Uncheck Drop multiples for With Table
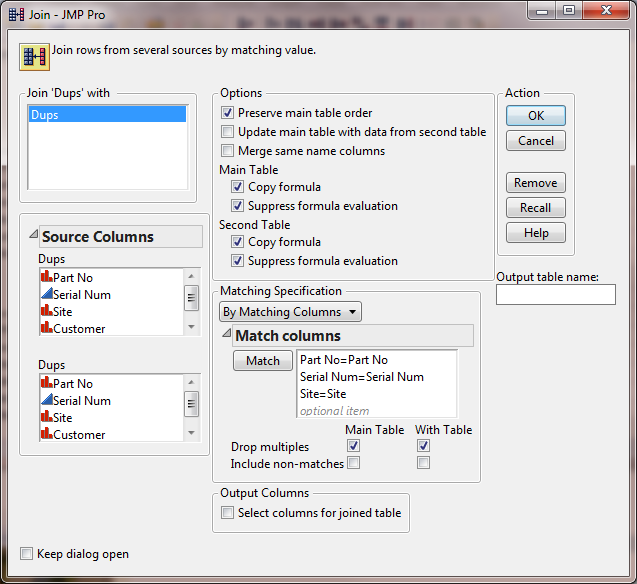Image resolution: width=637 pixels, height=584 pixels. (x=423, y=446)
